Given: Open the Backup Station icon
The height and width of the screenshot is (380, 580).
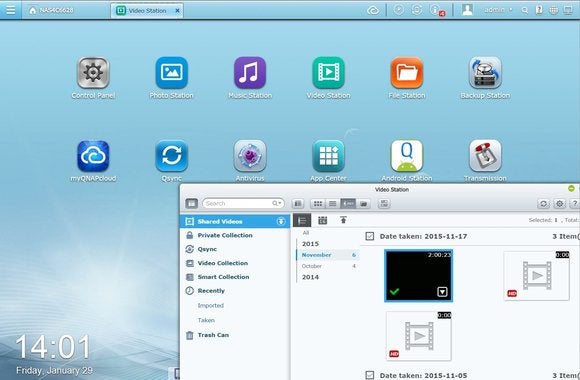Looking at the screenshot, I should [x=485, y=73].
